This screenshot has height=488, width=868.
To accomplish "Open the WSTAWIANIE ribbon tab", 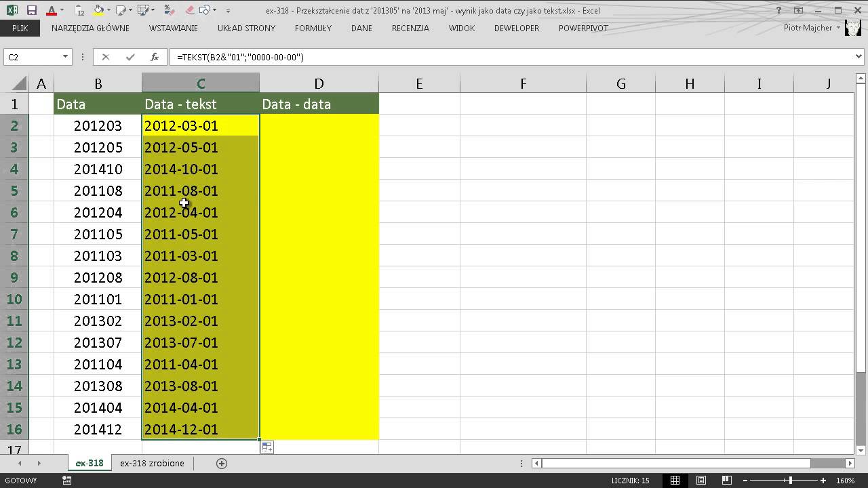I will coord(174,28).
